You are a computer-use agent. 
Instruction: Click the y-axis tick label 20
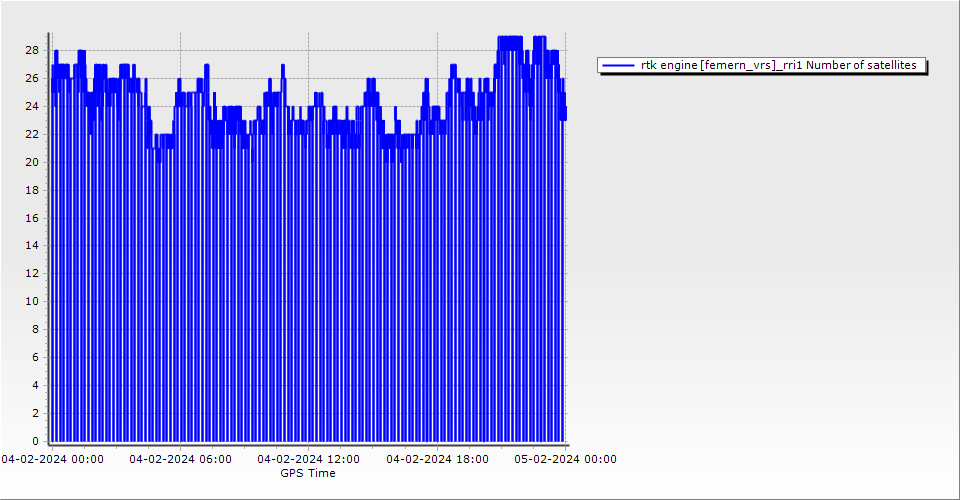click(32, 162)
